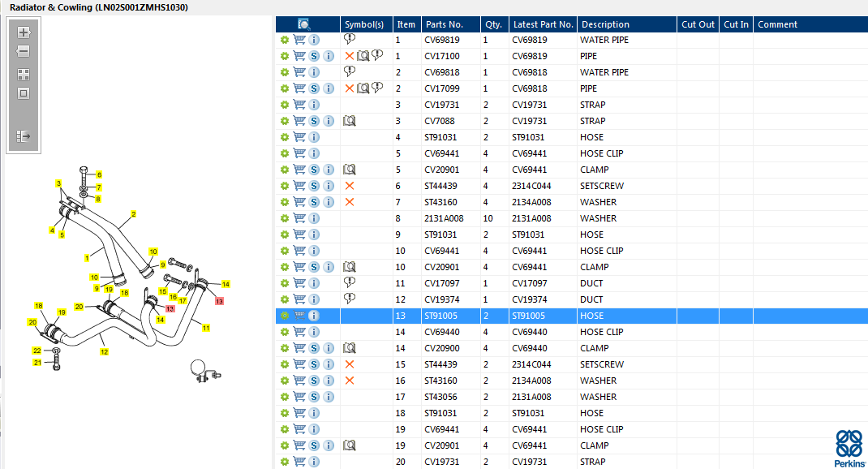Viewport: 868px width, 469px height.
Task: Sort by the Description column header
Action: tap(626, 24)
